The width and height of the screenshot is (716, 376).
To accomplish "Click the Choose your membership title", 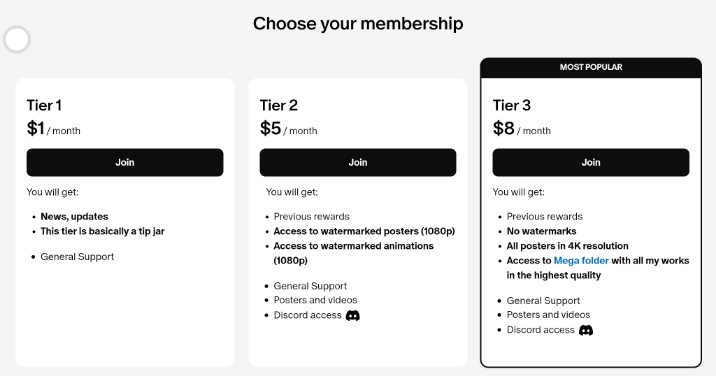I will (358, 23).
